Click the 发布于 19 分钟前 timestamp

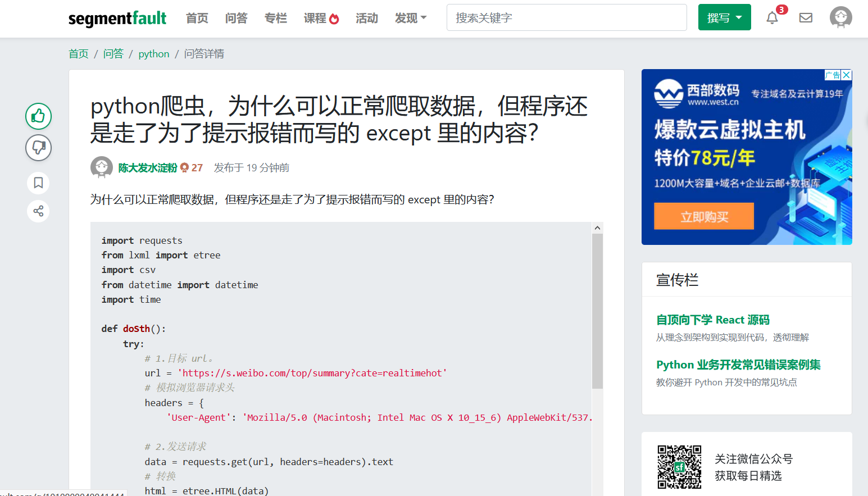252,168
